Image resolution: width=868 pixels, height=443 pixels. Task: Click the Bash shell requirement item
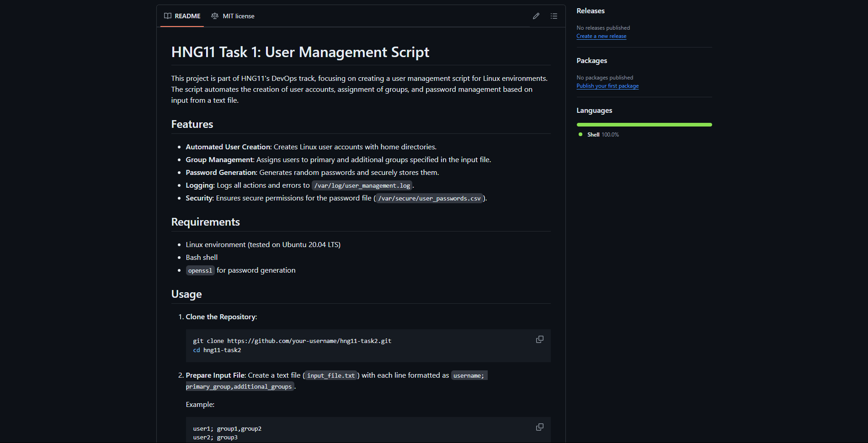[202, 258]
